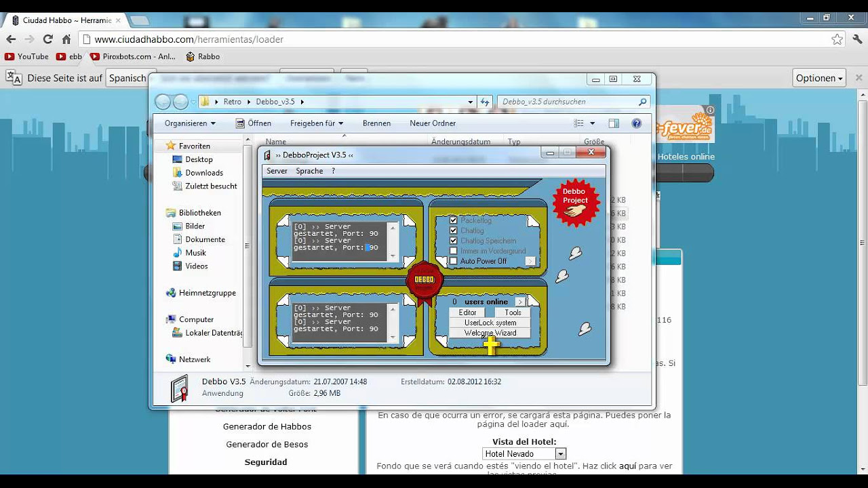Click the lower server log scroll-up arrow
The height and width of the screenshot is (488, 868).
(392, 308)
